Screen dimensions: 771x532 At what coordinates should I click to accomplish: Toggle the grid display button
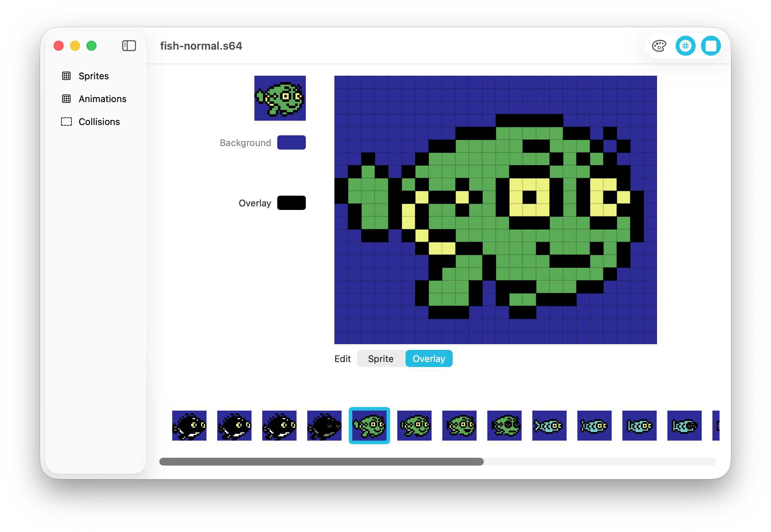click(x=685, y=46)
